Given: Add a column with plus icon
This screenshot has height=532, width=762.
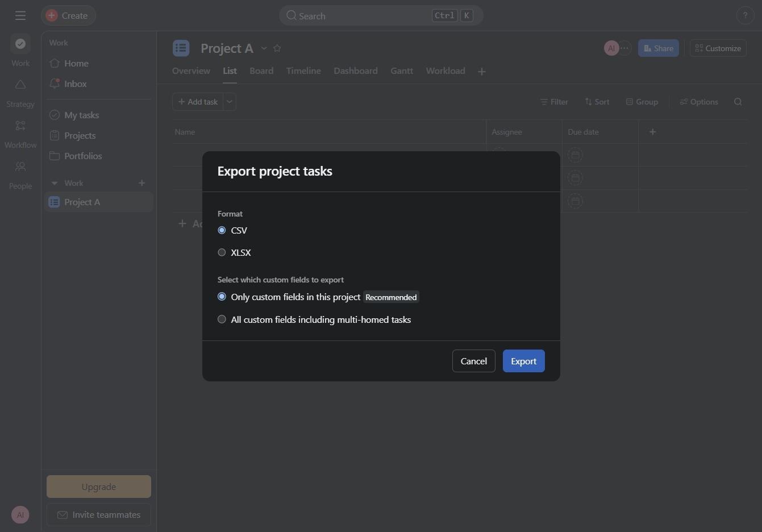Looking at the screenshot, I should click(653, 132).
